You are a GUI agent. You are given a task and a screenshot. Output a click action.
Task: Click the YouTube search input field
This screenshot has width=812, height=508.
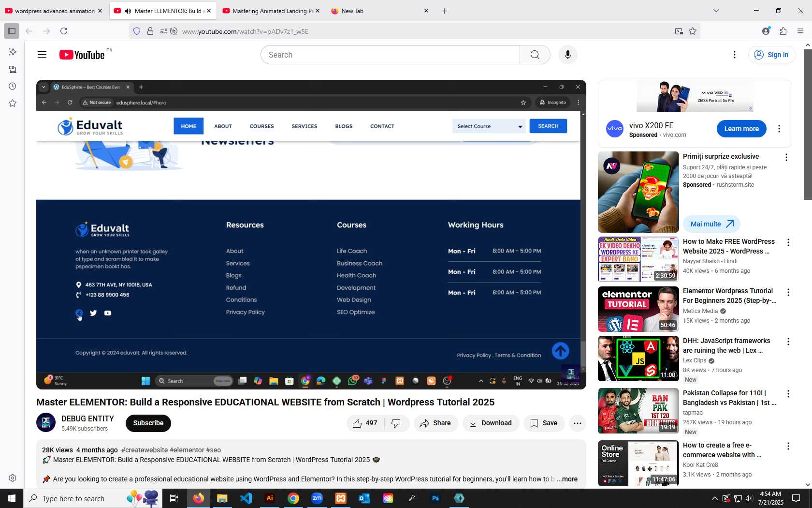click(x=391, y=55)
